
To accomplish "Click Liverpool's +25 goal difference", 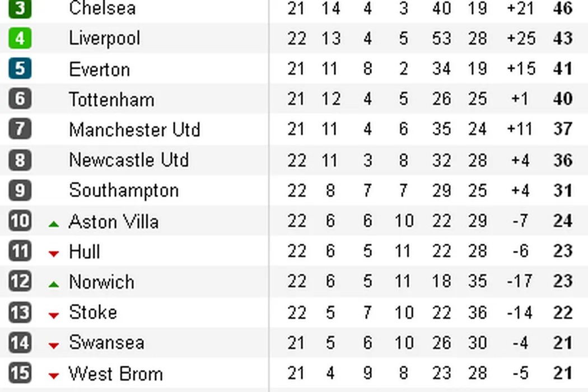I will (x=520, y=39).
